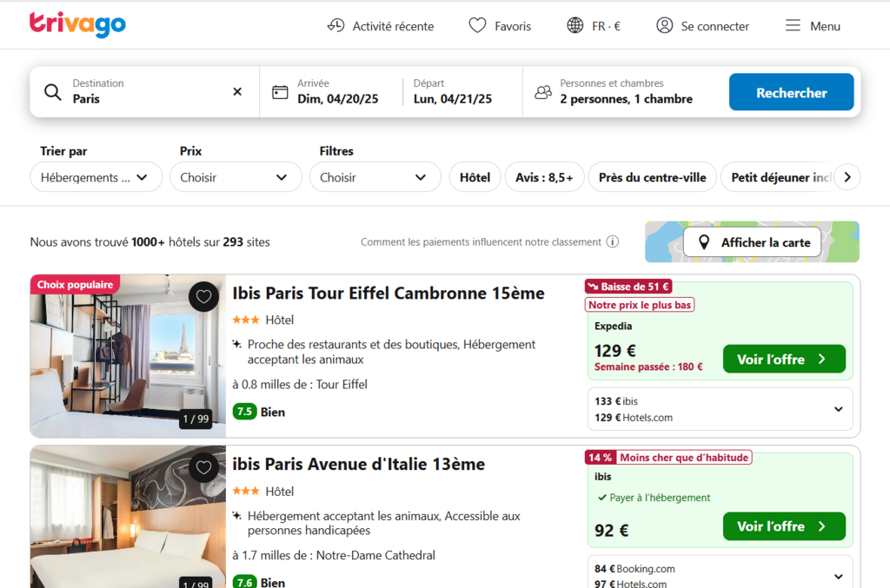The height and width of the screenshot is (588, 890).
Task: Click the guests icon beside Personnes et chambres
Action: coord(543,90)
